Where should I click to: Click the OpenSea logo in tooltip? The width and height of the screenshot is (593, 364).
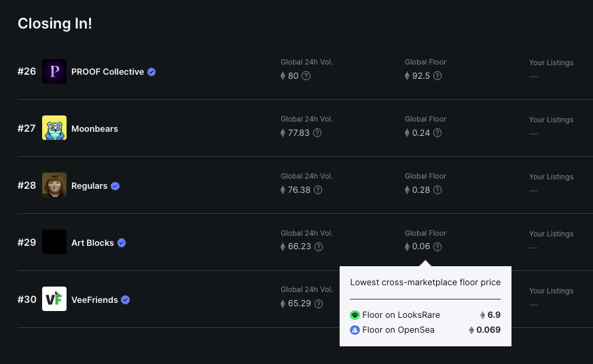click(355, 330)
